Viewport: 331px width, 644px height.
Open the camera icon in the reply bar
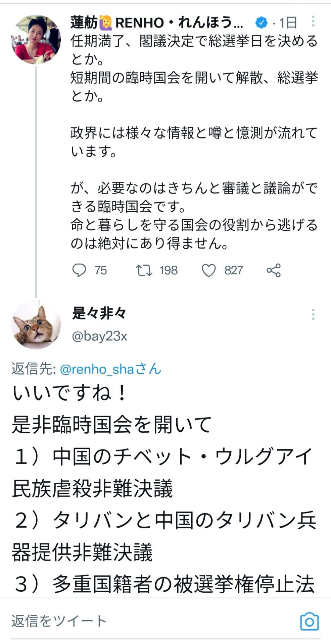[309, 622]
